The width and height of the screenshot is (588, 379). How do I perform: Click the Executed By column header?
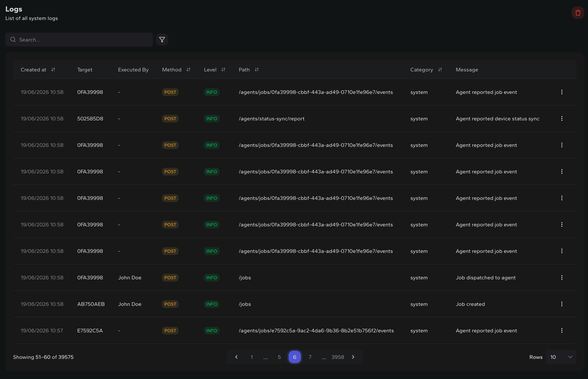[133, 70]
